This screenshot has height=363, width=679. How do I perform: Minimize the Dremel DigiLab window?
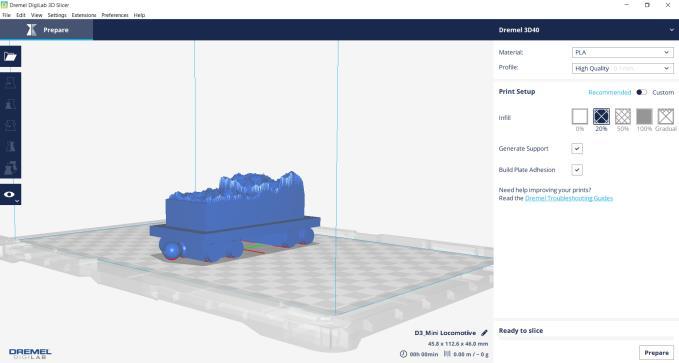pyautogui.click(x=627, y=5)
